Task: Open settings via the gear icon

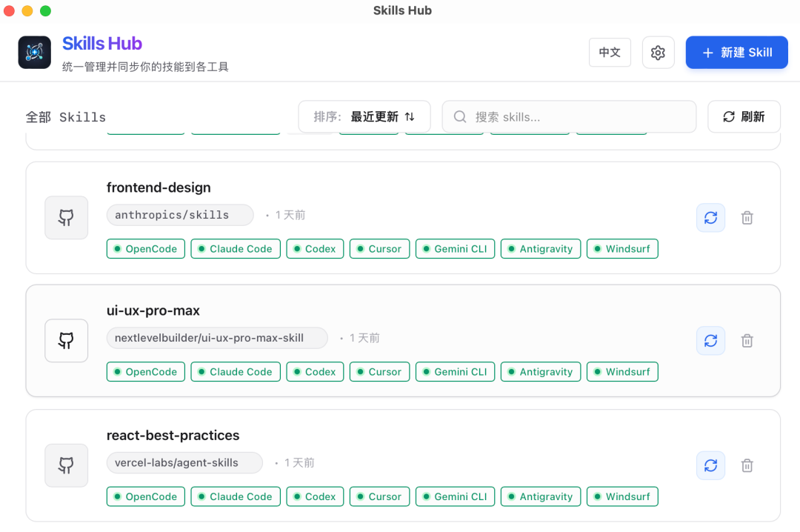Action: 658,53
